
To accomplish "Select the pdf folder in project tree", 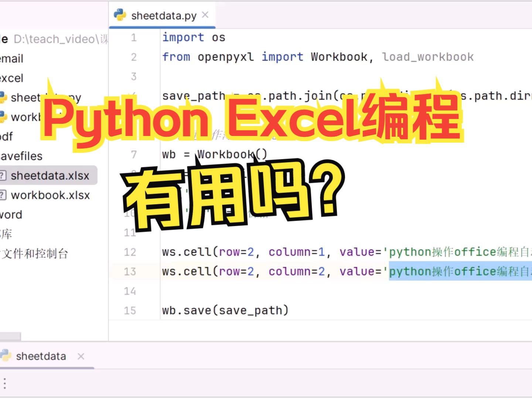I will [x=7, y=136].
